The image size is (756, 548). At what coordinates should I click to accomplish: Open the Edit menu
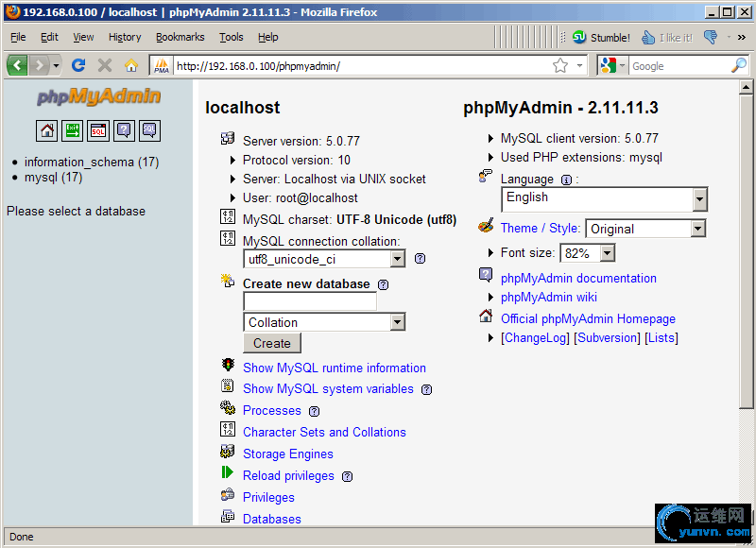pyautogui.click(x=49, y=37)
